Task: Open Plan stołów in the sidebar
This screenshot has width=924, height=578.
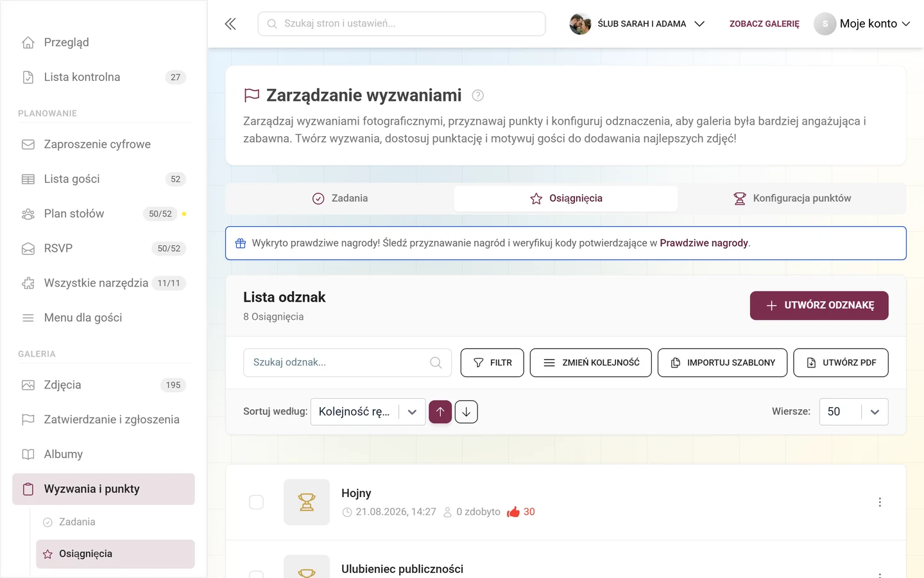Action: [103, 214]
